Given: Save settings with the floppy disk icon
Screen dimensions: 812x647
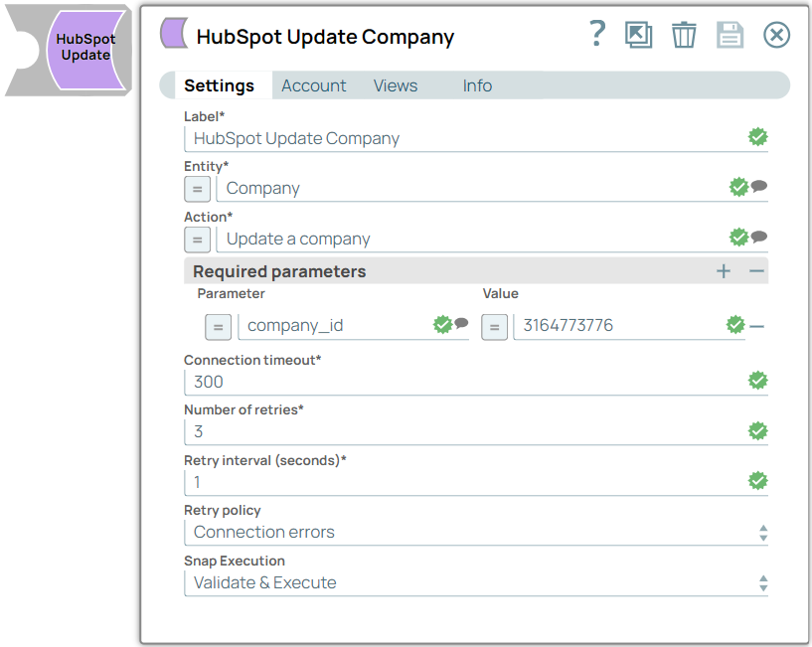Looking at the screenshot, I should tap(731, 35).
